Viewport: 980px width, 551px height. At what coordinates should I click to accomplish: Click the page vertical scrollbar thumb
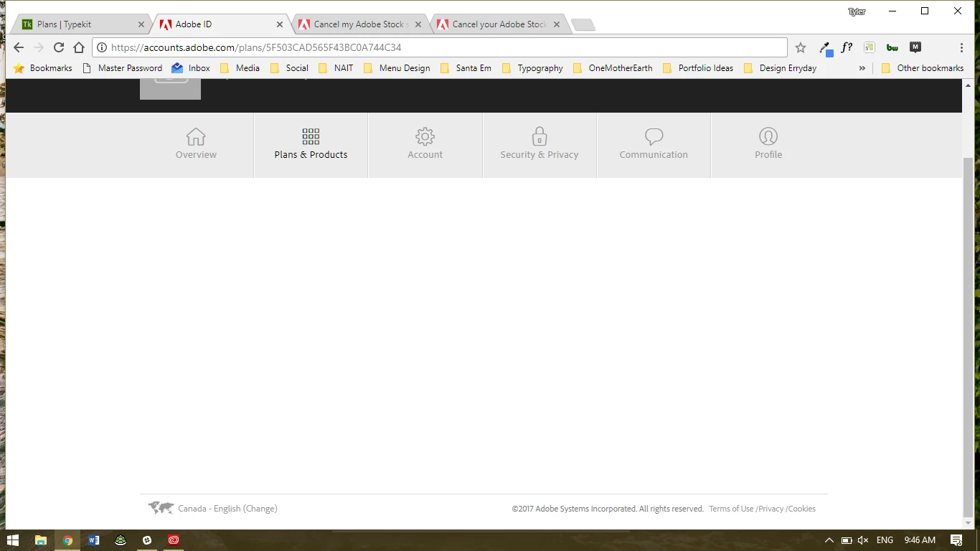[968, 337]
